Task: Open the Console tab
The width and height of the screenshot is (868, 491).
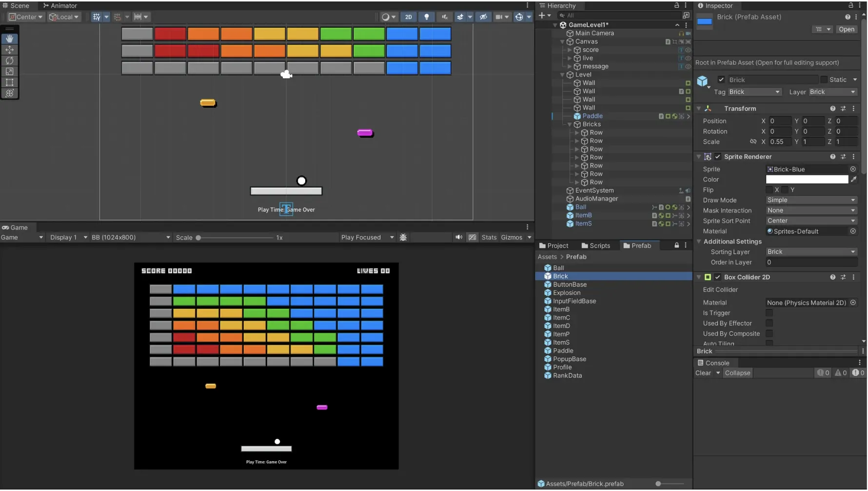Action: [713, 363]
